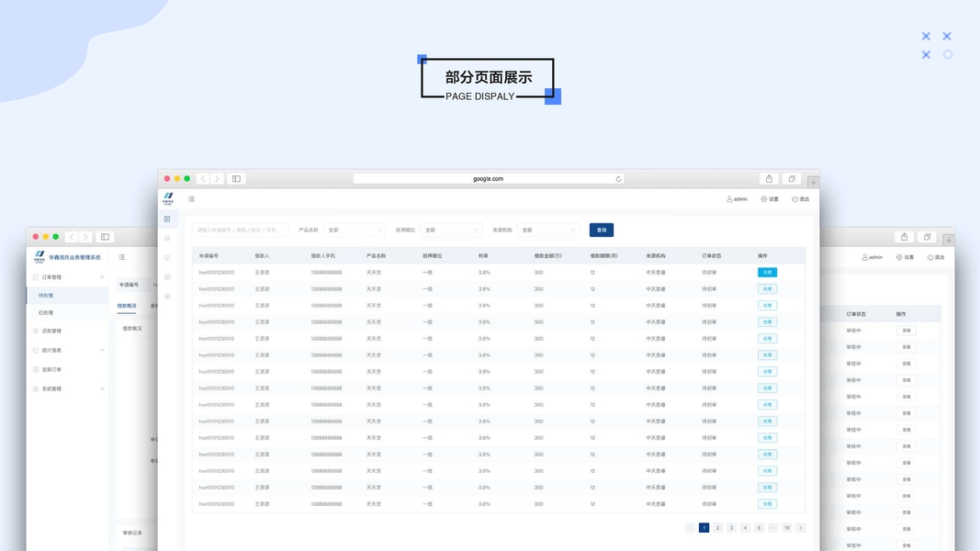
Task: Go to previous page arrow in pagination
Action: point(690,528)
